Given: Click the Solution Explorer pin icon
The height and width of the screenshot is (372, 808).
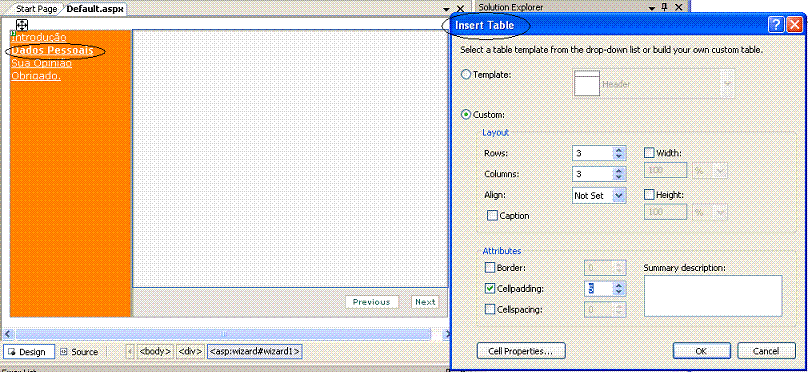Looking at the screenshot, I should 665,7.
